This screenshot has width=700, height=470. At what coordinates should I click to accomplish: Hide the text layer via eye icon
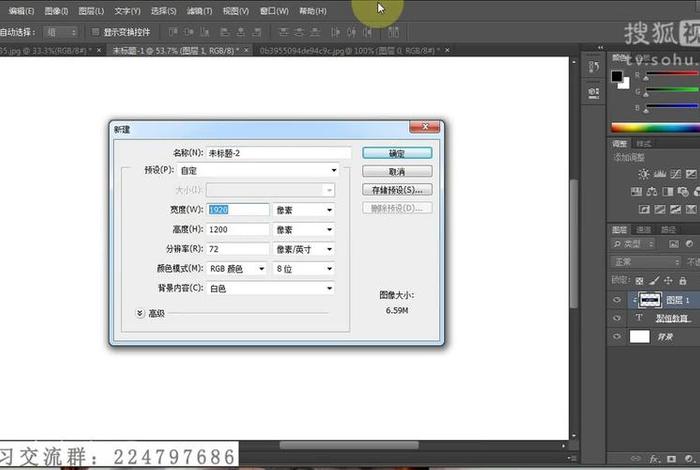[617, 318]
